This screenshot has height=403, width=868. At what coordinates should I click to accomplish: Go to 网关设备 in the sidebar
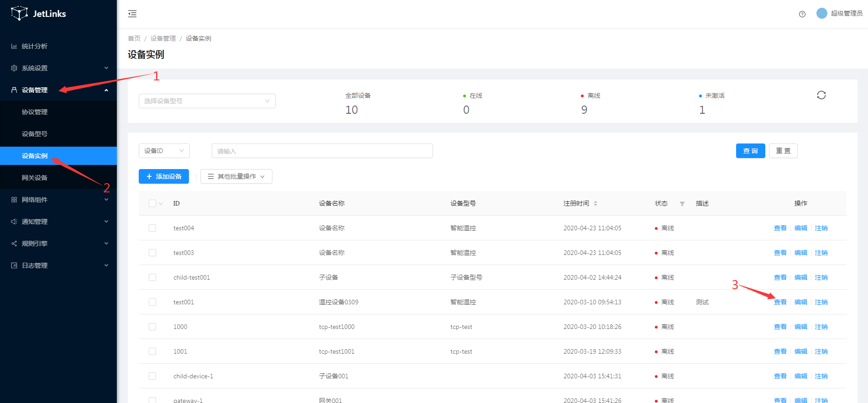pyautogui.click(x=35, y=178)
